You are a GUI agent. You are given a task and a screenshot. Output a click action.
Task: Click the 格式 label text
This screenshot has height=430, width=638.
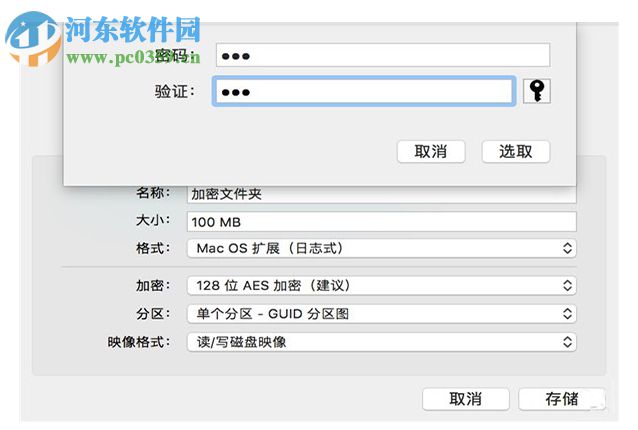tap(153, 248)
